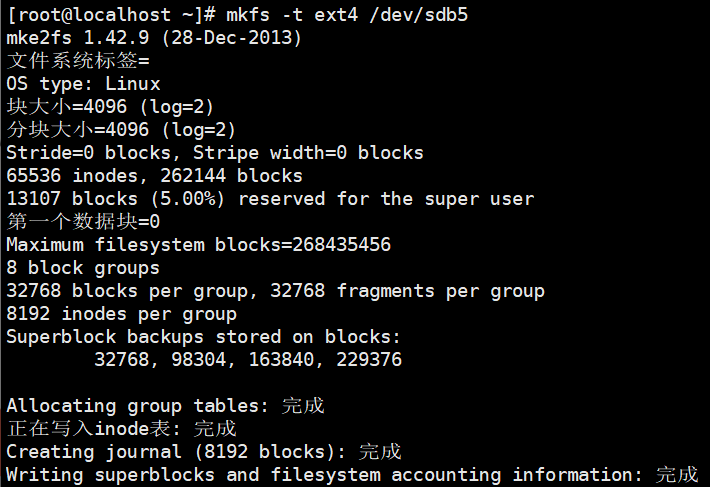Click the 文件系统标签= line
Screen dimensions: 710x487
78,61
